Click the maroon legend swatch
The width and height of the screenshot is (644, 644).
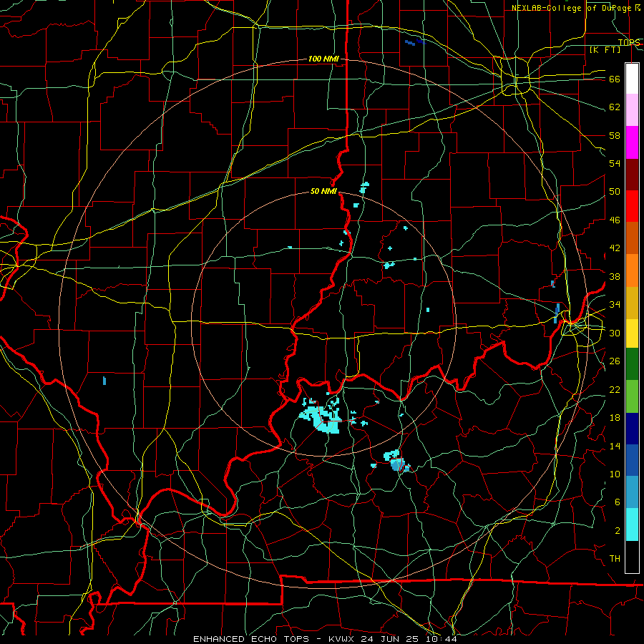[x=632, y=175]
